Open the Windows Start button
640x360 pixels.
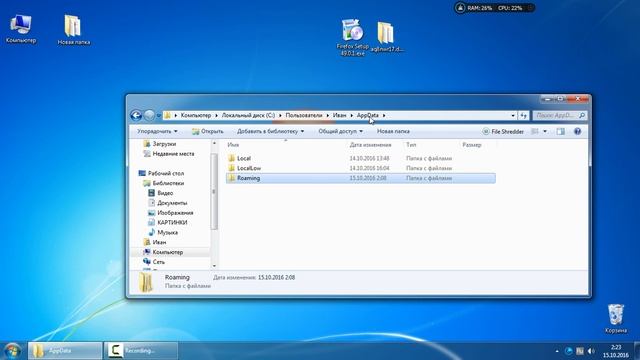pyautogui.click(x=12, y=351)
